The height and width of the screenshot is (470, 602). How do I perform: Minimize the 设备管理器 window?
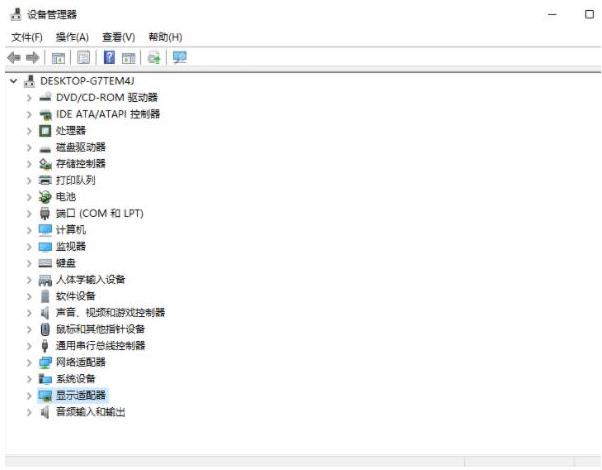552,14
